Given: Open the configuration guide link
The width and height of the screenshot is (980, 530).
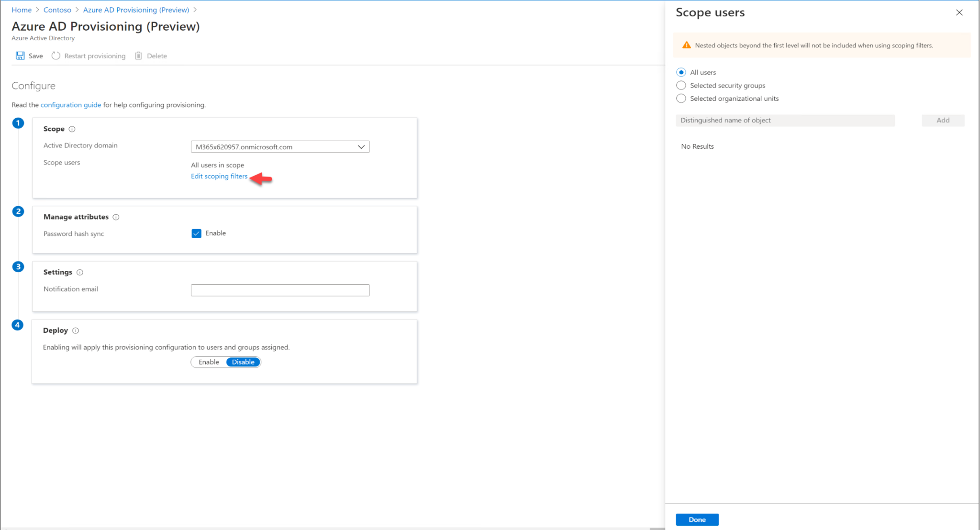Looking at the screenshot, I should [70, 105].
